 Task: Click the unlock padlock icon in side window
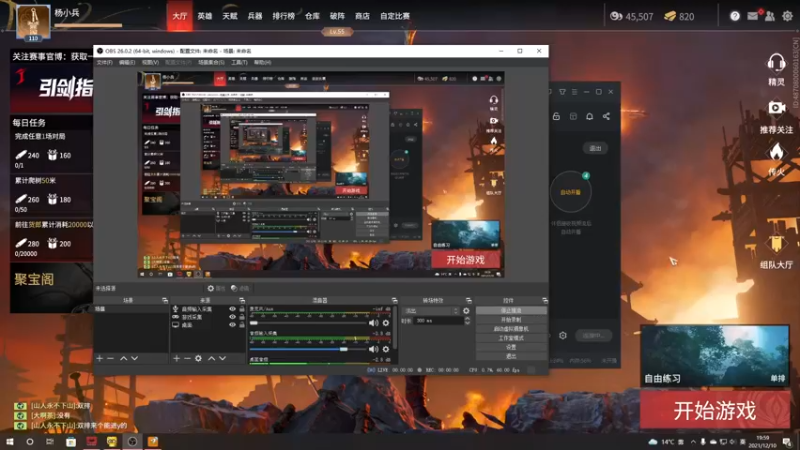coord(556,116)
